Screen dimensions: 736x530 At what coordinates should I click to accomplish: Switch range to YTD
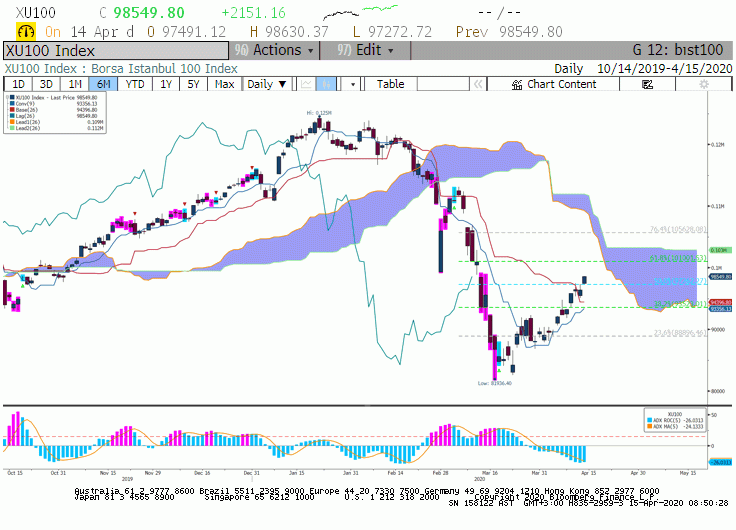[x=135, y=84]
